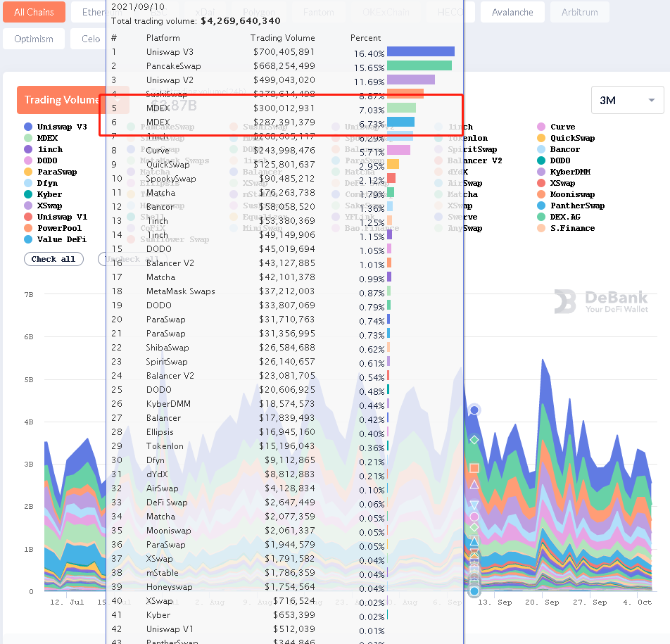Toggle QuickSwap legend entry
Screen dimensions: 670x644
pyautogui.click(x=566, y=138)
